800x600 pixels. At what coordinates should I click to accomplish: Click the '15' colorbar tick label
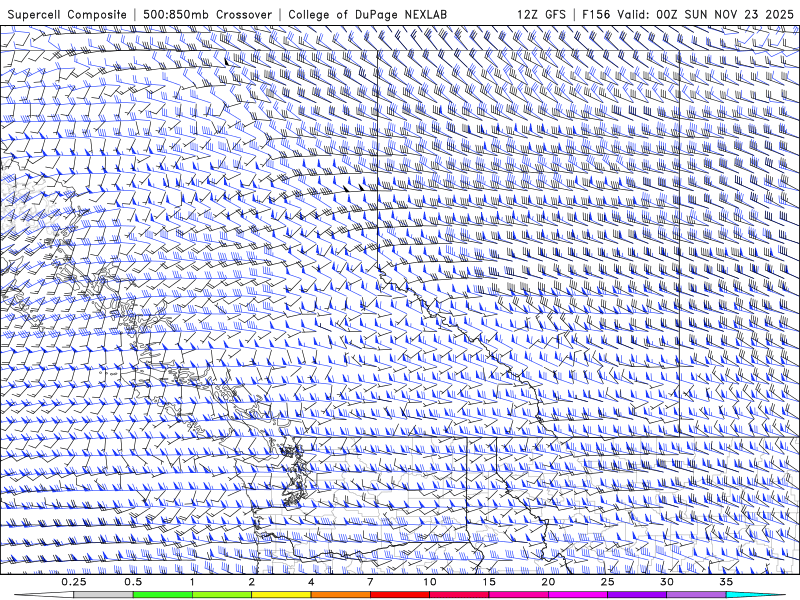489,582
